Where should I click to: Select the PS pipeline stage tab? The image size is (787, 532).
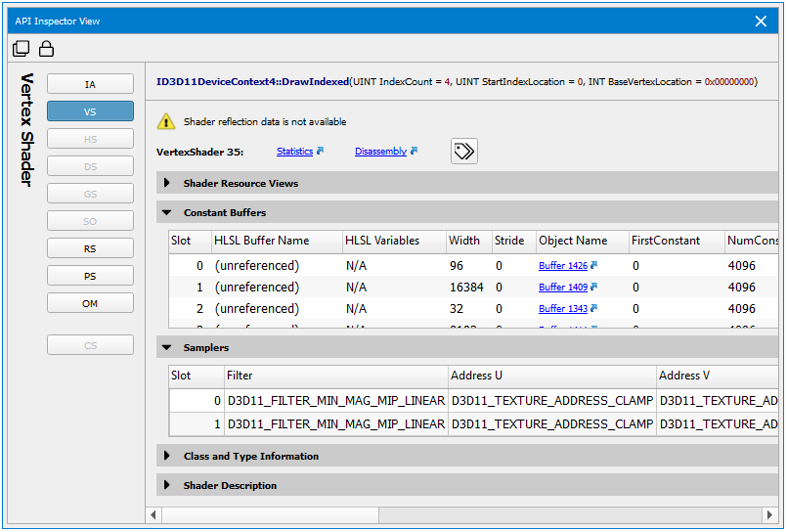click(90, 276)
